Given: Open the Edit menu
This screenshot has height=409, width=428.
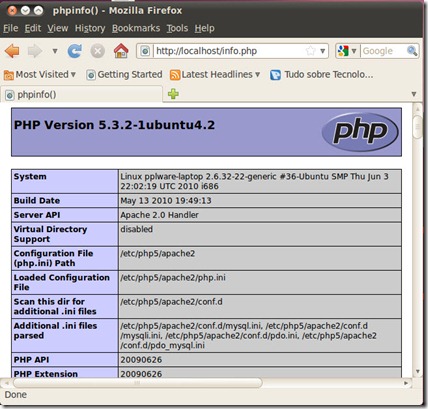Looking at the screenshot, I should click(x=33, y=28).
